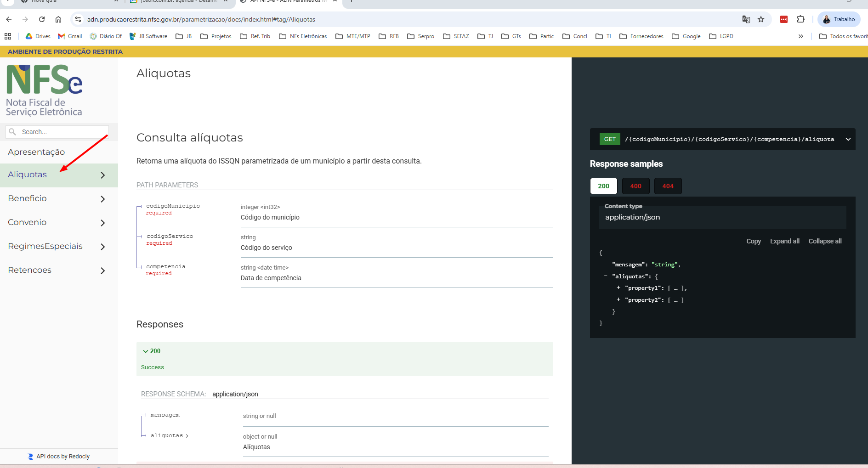Screen dimensions: 868x468
Task: Click Expand all in response sample
Action: (x=784, y=241)
